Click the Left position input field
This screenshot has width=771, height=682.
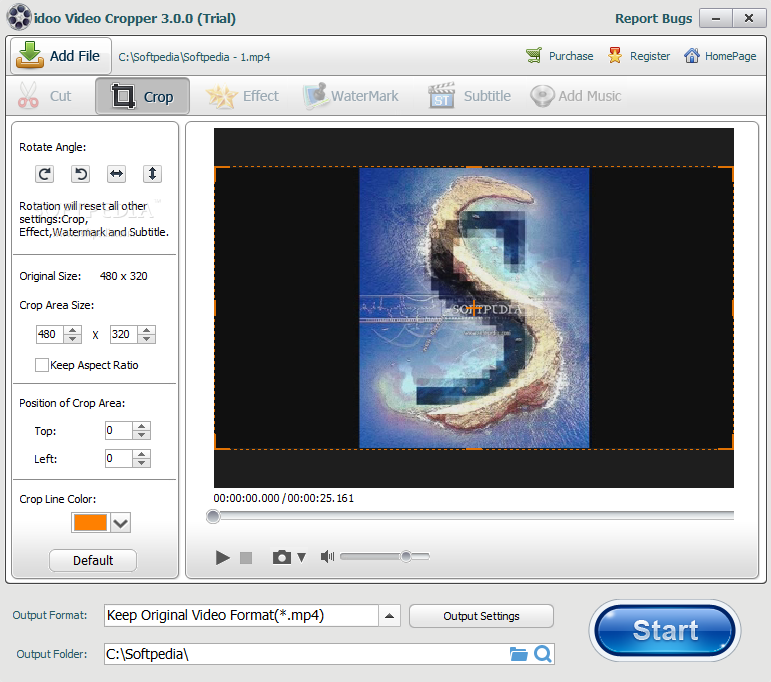(x=119, y=459)
